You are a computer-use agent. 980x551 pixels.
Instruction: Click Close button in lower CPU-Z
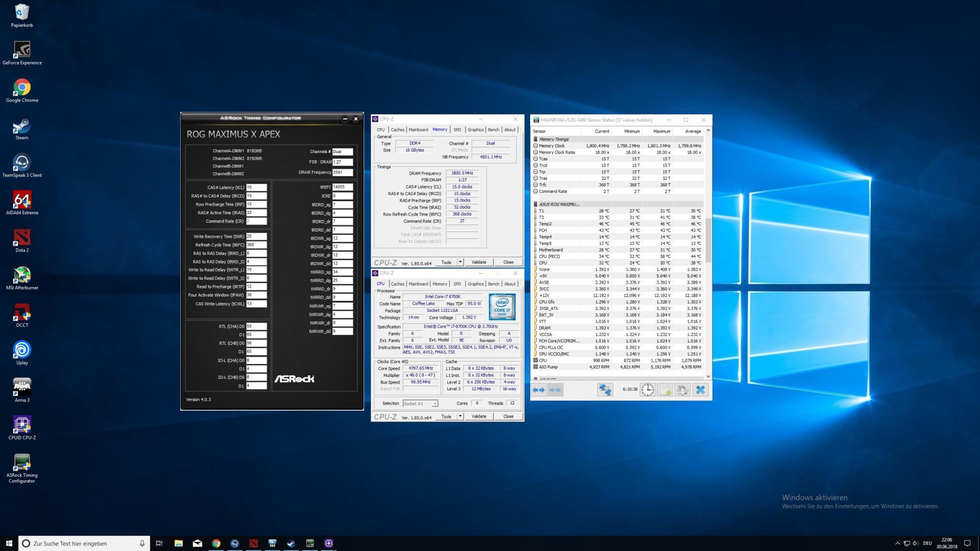point(508,416)
